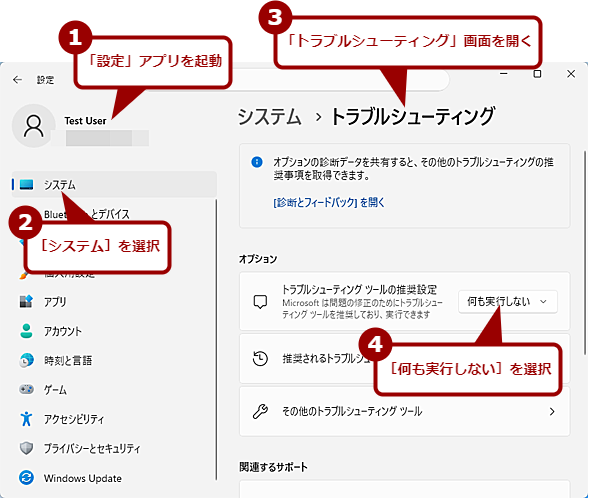The width and height of the screenshot is (589, 499).
Task: Click the [診断とフィードバック] を開く link
Action: 329,203
